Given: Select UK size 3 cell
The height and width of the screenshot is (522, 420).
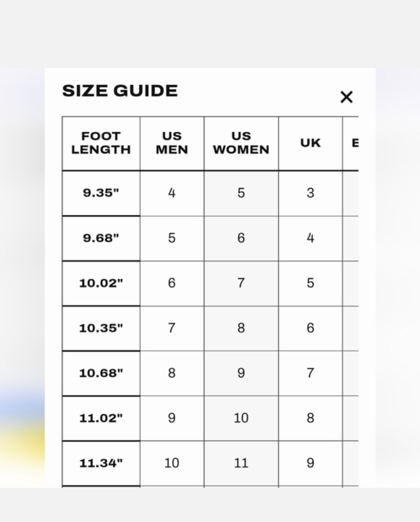Looking at the screenshot, I should pos(310,193).
